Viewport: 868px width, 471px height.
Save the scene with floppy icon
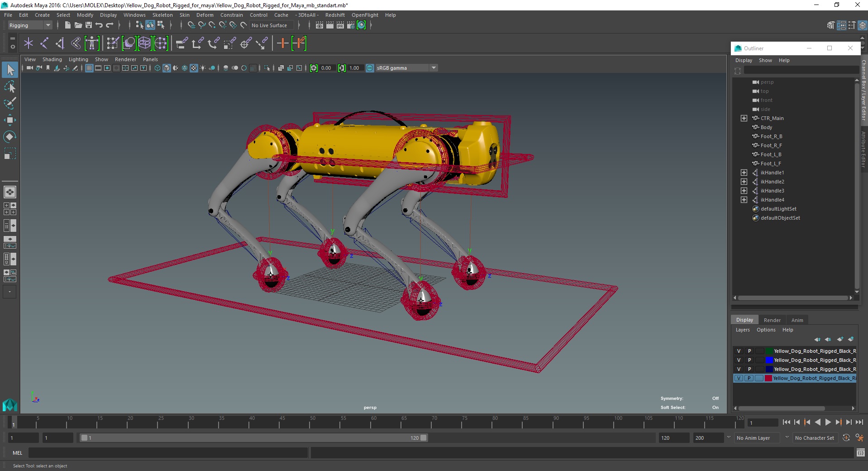pos(89,25)
